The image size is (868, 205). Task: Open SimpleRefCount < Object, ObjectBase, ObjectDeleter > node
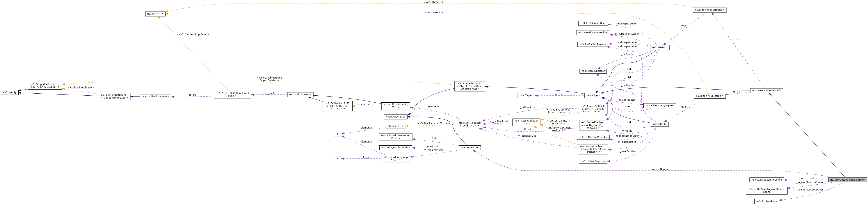pyautogui.click(x=470, y=86)
